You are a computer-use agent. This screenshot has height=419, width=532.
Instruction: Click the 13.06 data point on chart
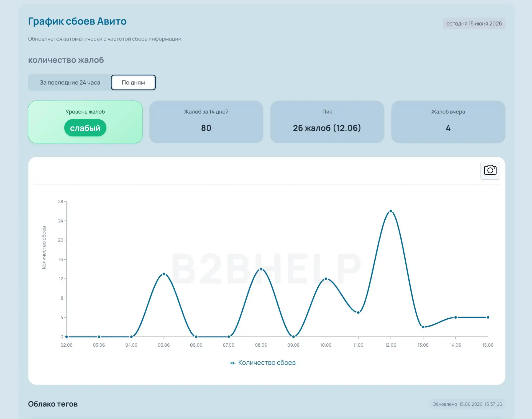(423, 327)
